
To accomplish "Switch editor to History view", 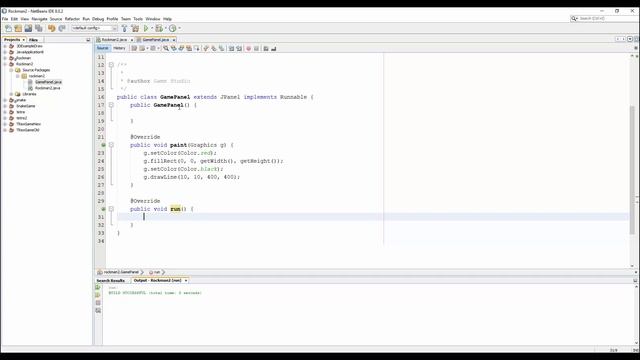I will tap(119, 48).
